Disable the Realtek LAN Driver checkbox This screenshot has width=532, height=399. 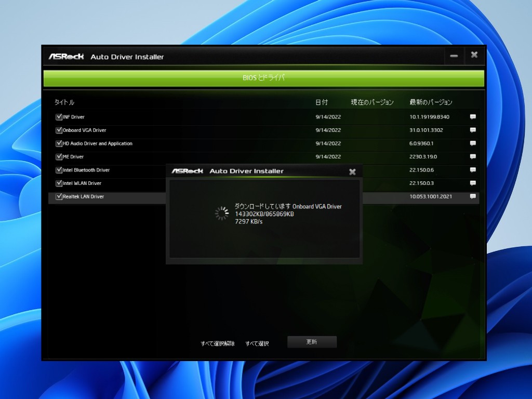coord(59,197)
